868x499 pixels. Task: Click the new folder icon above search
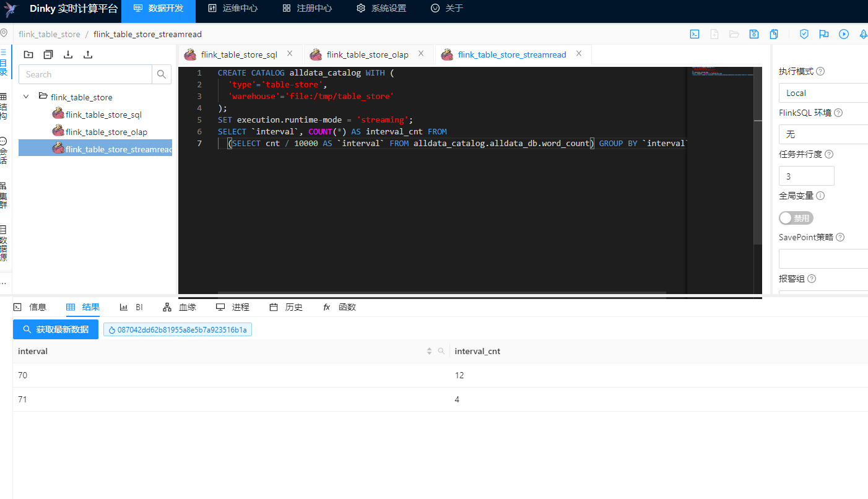click(x=28, y=54)
